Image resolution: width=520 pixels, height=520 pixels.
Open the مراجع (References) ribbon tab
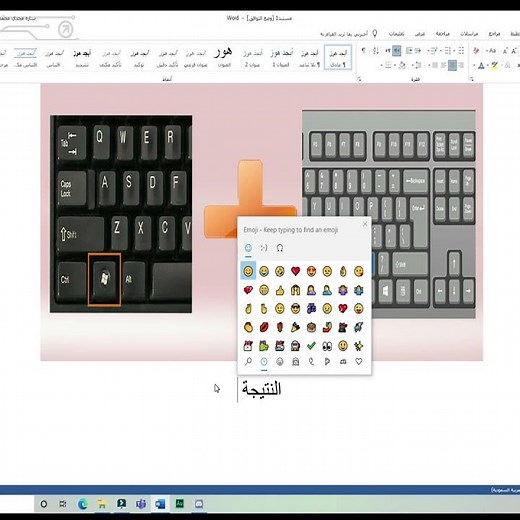494,34
